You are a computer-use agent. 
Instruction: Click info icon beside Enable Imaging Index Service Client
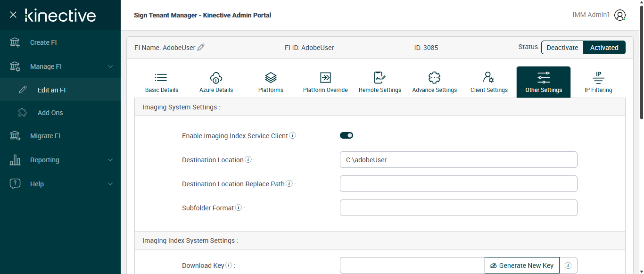292,136
